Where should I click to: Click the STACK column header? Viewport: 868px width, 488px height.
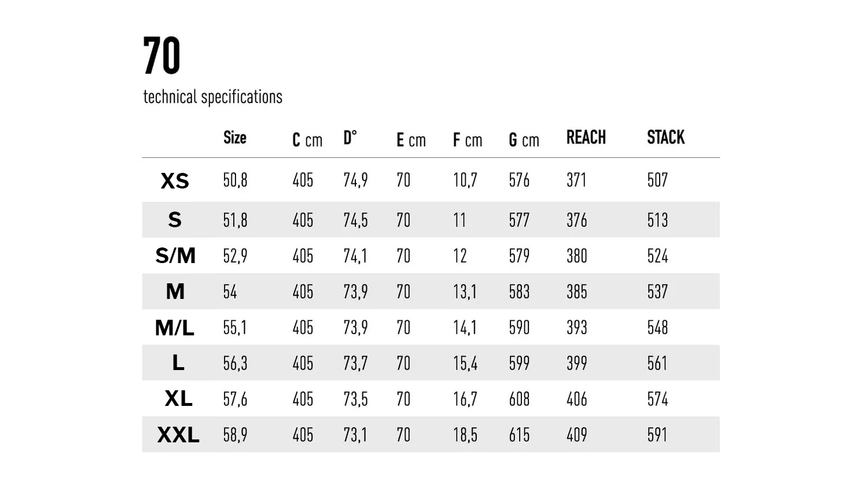coord(665,138)
